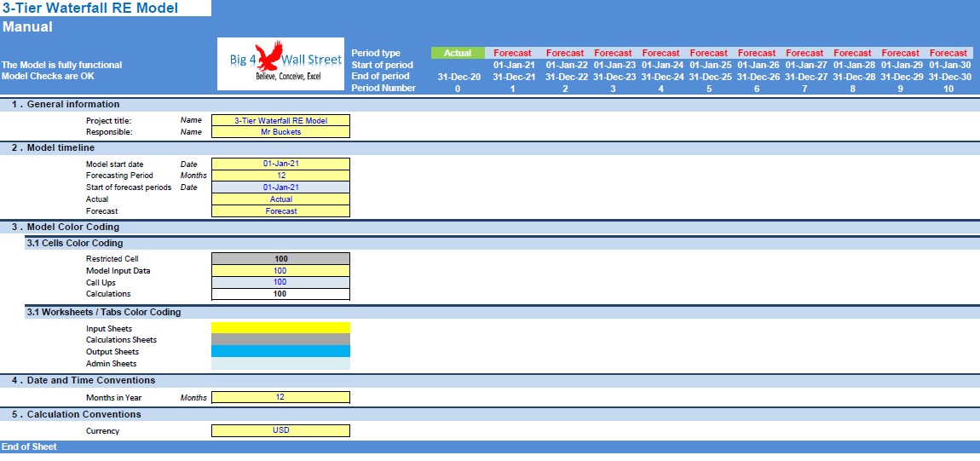Click the Input Sheets label
Image resolution: width=980 pixels, height=461 pixels.
(x=109, y=329)
